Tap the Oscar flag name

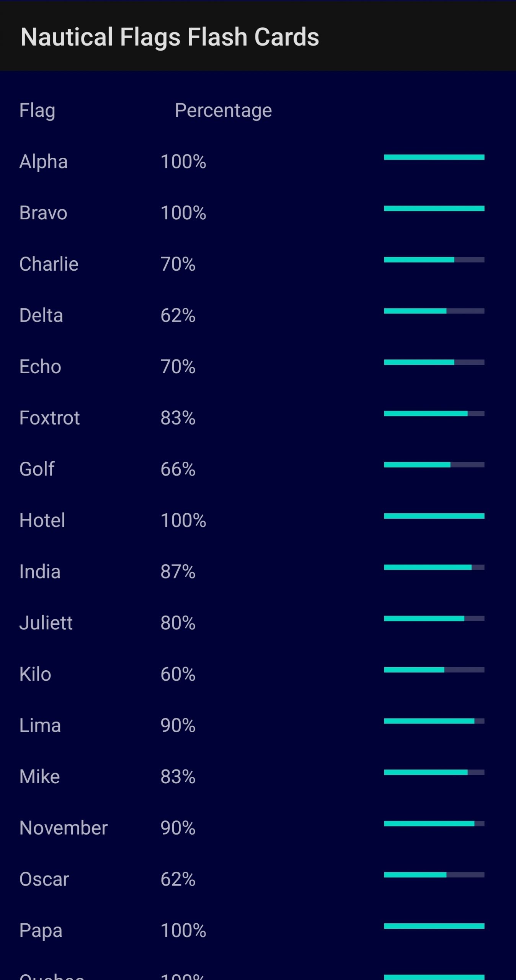click(44, 879)
